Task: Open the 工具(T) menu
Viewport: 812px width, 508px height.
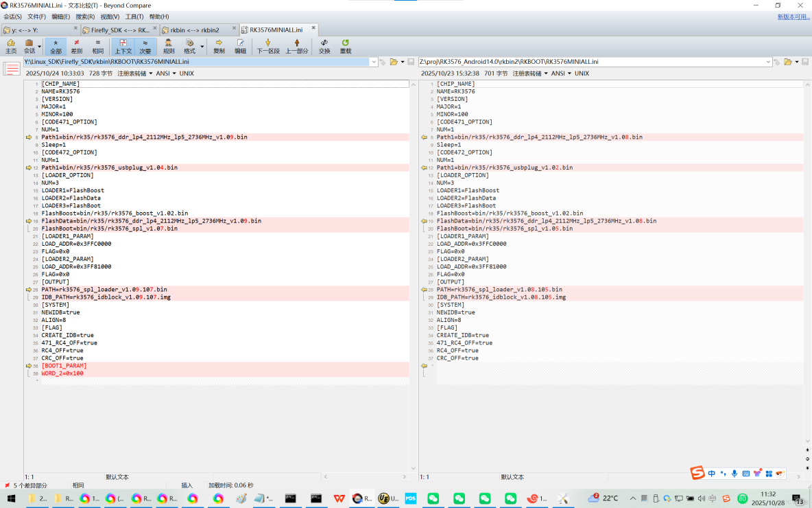Action: [x=134, y=16]
